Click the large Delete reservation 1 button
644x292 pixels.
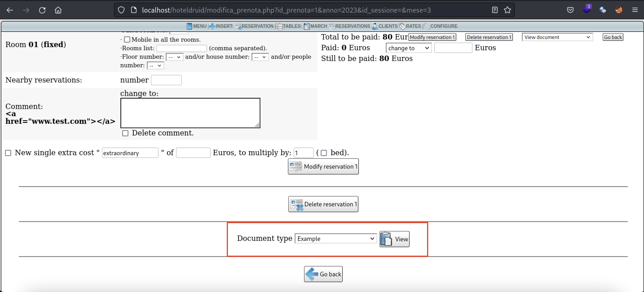click(x=323, y=204)
